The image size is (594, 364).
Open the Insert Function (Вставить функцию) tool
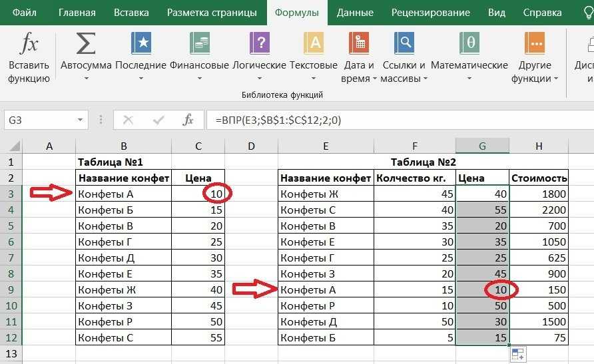pyautogui.click(x=29, y=57)
